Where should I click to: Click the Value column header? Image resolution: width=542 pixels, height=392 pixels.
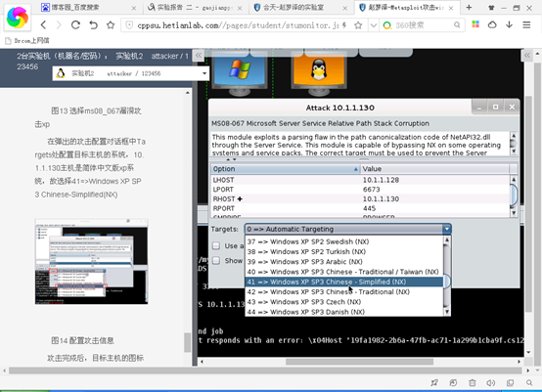[x=434, y=169]
